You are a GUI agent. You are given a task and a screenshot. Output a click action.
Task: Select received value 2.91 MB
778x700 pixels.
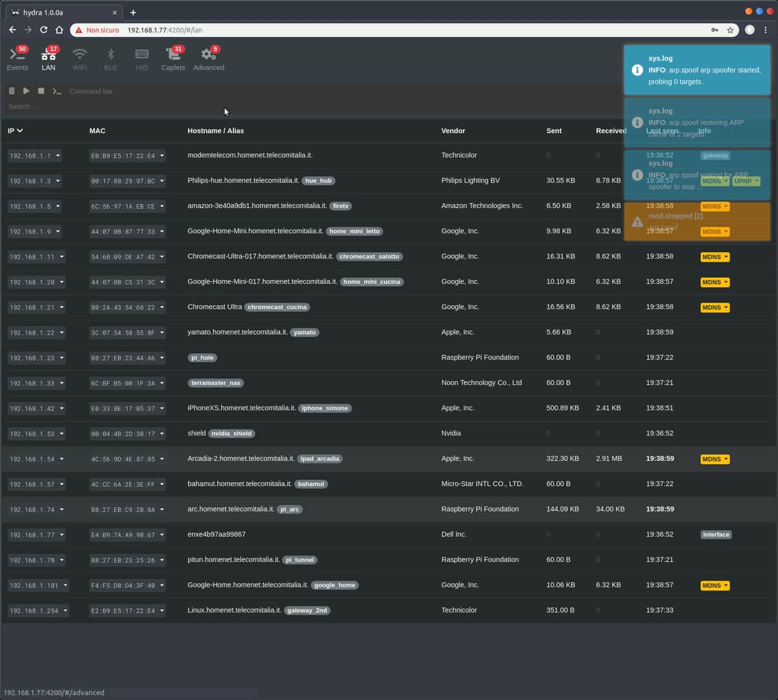pos(609,459)
